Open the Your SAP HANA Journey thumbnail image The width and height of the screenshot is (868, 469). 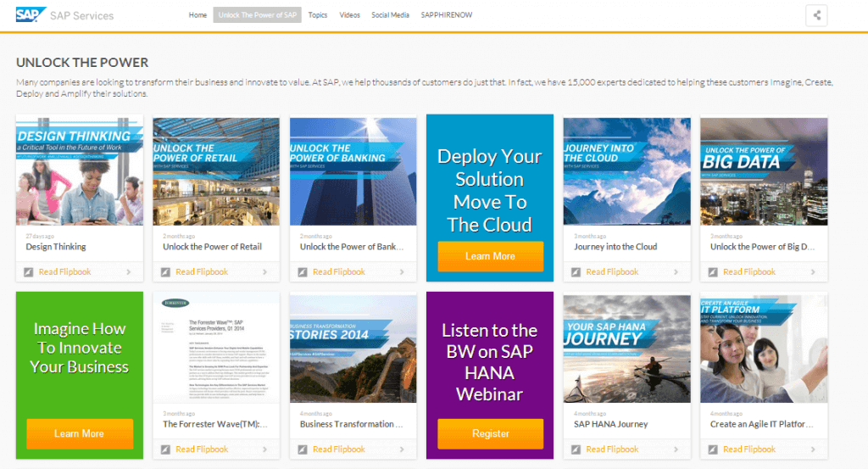pos(626,348)
